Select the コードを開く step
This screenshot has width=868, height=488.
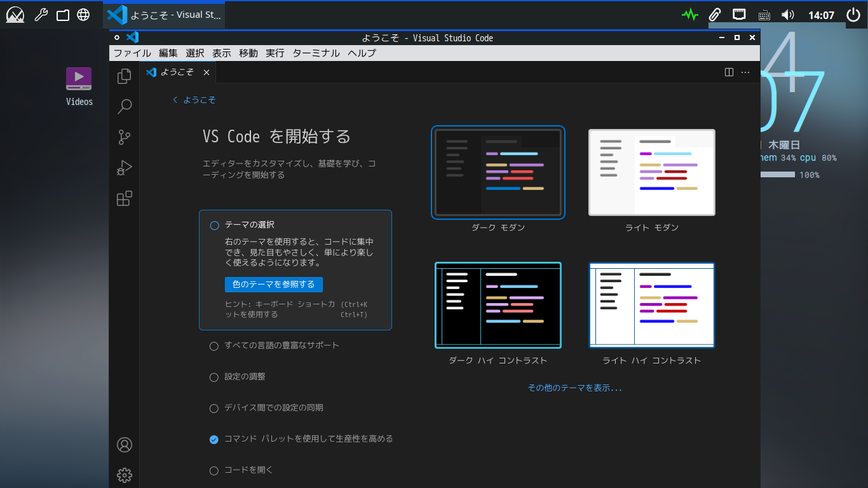coord(241,470)
